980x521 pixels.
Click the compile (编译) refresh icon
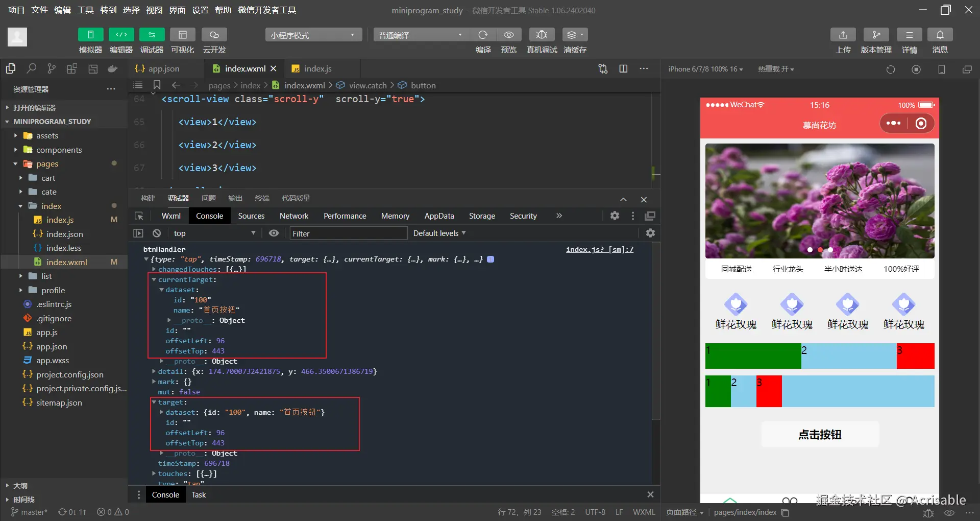(483, 35)
